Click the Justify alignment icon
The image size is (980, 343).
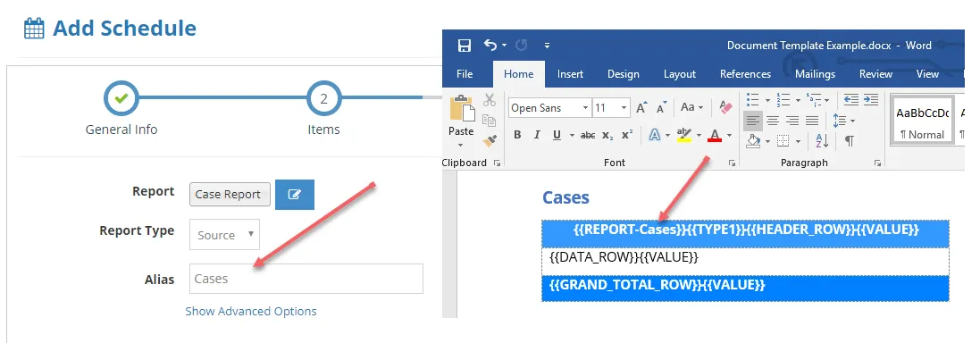pos(812,121)
